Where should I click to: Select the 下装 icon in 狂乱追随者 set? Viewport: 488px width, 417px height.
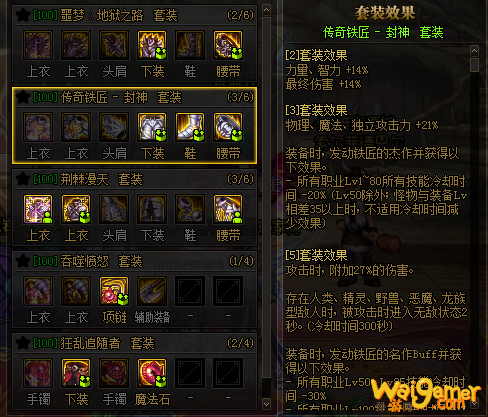[76, 373]
